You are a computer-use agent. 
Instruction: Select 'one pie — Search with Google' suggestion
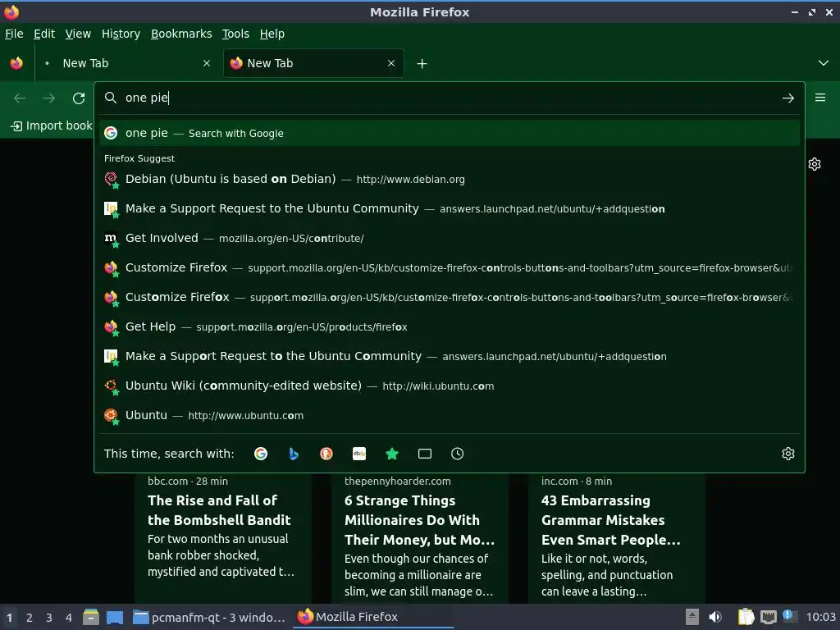coord(450,134)
